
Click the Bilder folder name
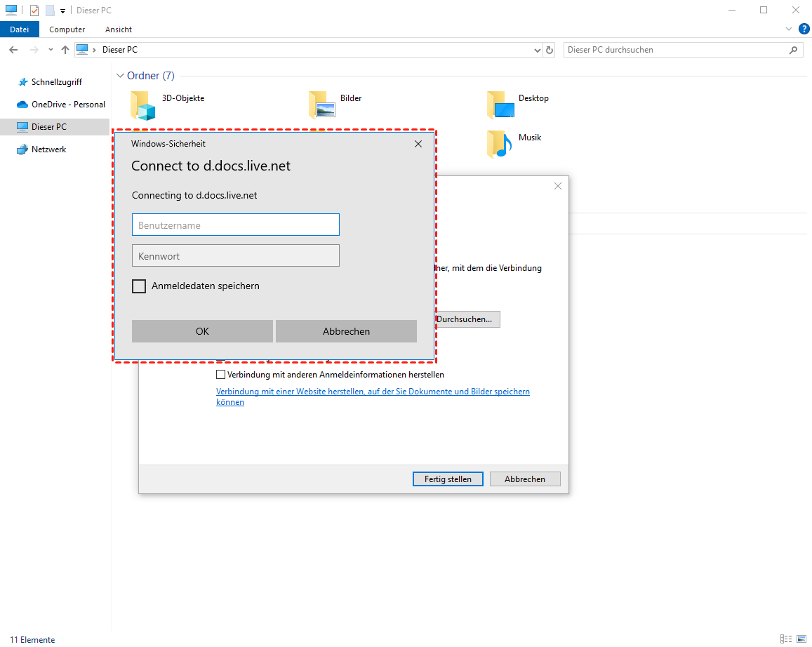click(351, 98)
